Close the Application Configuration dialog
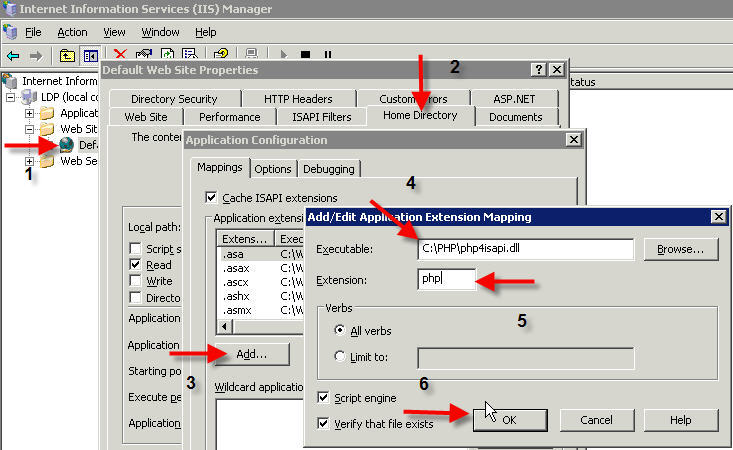Screen dimensions: 733x450 [x=574, y=139]
